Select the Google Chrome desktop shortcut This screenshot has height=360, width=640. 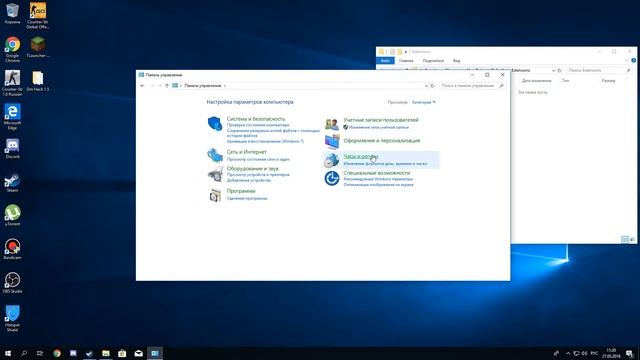pyautogui.click(x=12, y=49)
